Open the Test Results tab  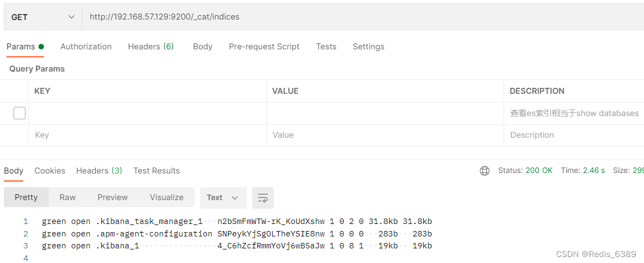pyautogui.click(x=157, y=171)
